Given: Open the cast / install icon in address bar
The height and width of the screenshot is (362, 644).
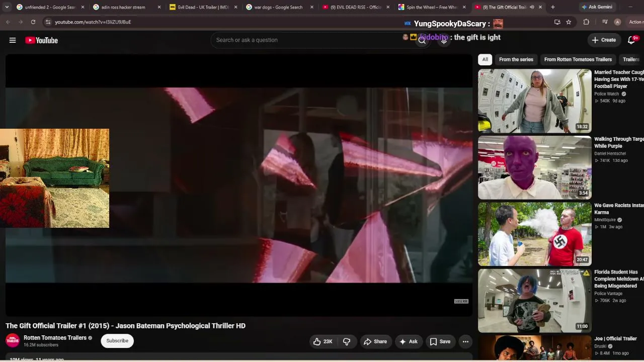Looking at the screenshot, I should tap(557, 22).
